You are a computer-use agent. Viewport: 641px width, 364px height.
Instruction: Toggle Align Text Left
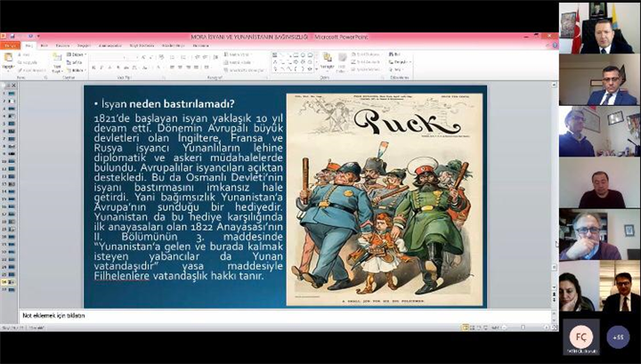[x=173, y=68]
